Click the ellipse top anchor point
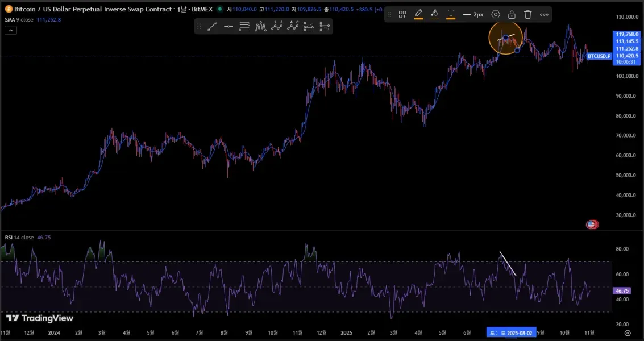The width and height of the screenshot is (644, 341). click(505, 38)
